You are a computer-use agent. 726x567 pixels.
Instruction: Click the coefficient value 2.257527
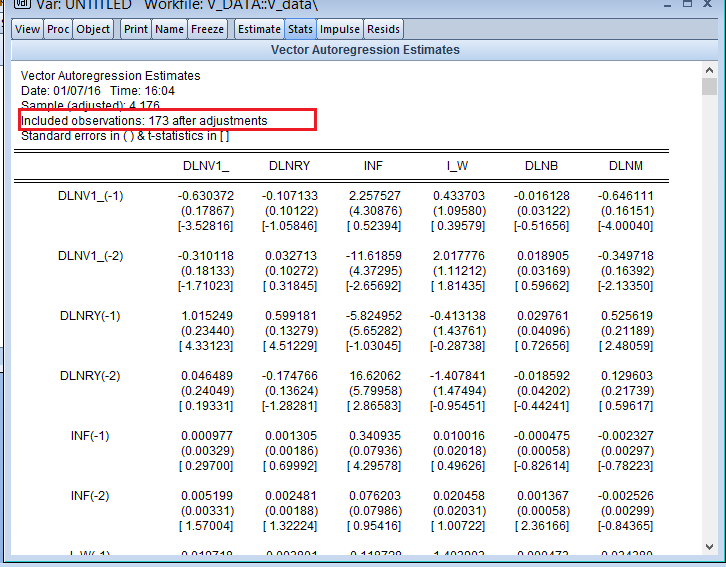[374, 196]
